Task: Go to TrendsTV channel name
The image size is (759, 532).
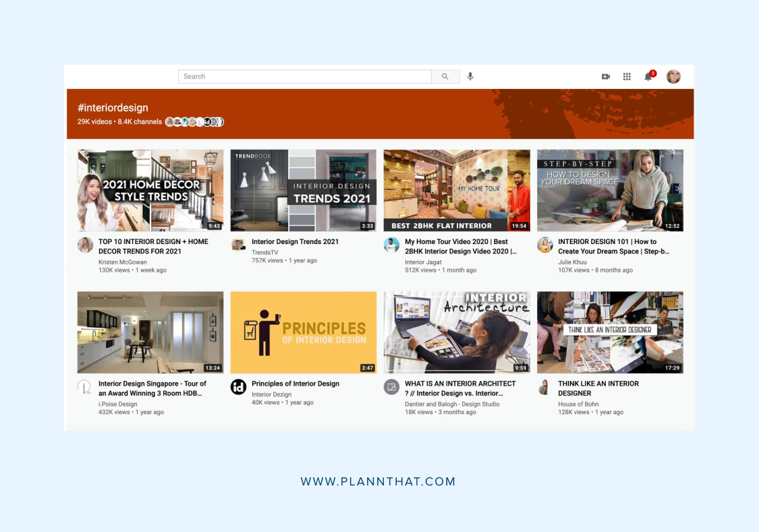Action: click(264, 252)
